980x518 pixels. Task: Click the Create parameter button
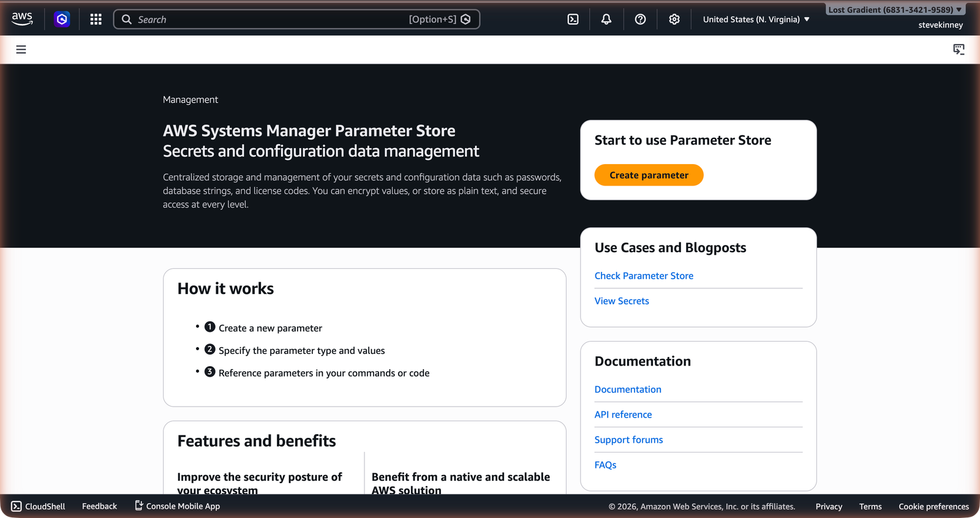click(649, 175)
